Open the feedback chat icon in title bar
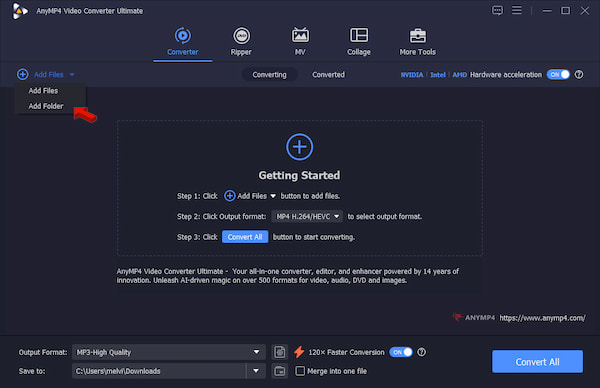Image resolution: width=600 pixels, height=388 pixels. click(497, 10)
